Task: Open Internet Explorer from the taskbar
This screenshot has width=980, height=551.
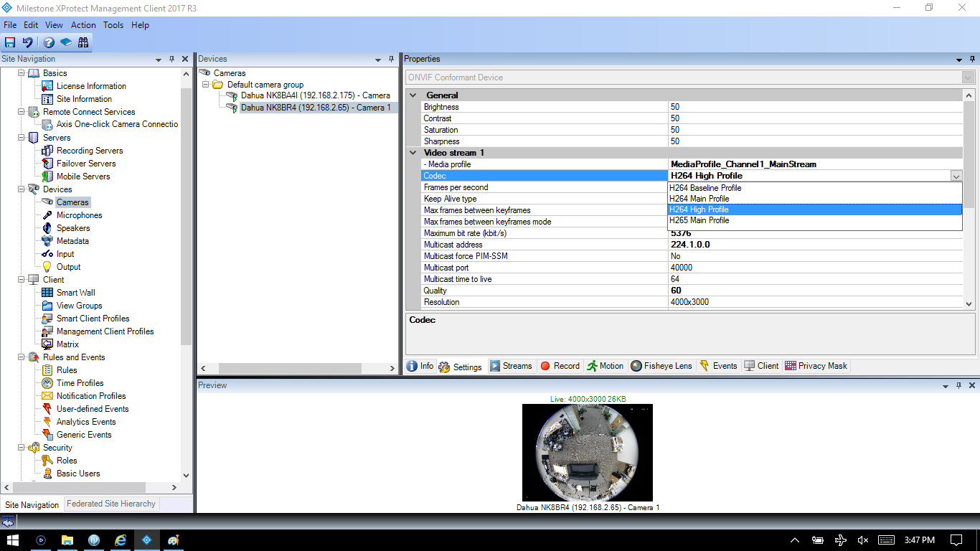Action: (x=120, y=540)
